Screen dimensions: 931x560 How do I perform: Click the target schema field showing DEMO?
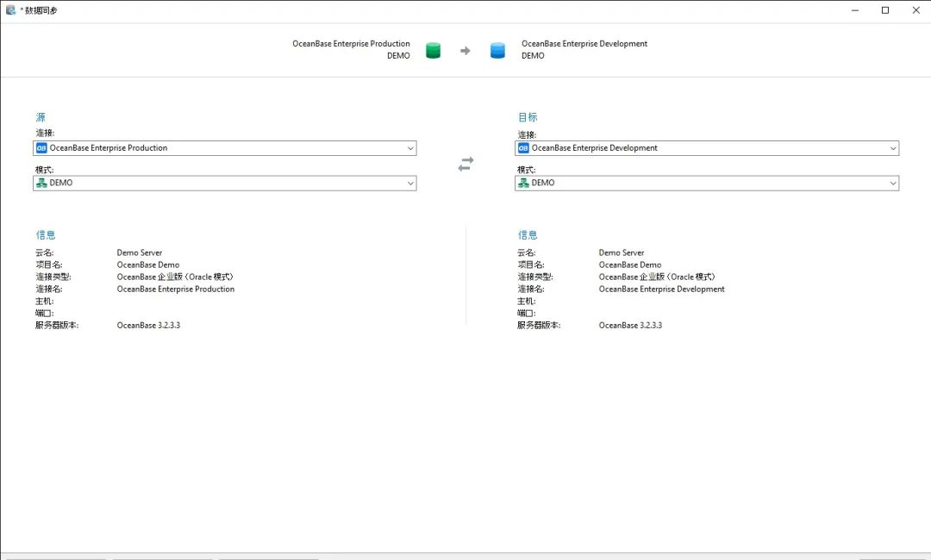point(707,184)
